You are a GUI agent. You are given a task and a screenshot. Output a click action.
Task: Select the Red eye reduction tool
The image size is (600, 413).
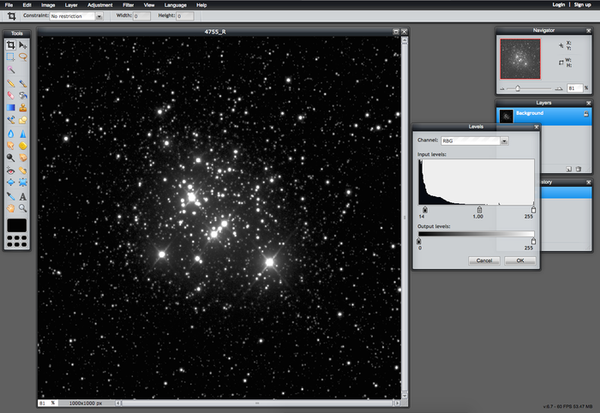10,158
